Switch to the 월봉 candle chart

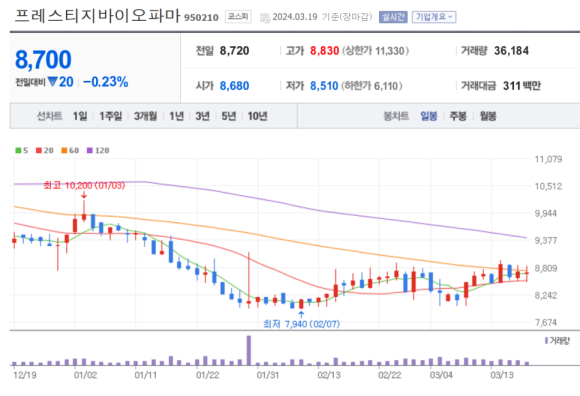[488, 116]
